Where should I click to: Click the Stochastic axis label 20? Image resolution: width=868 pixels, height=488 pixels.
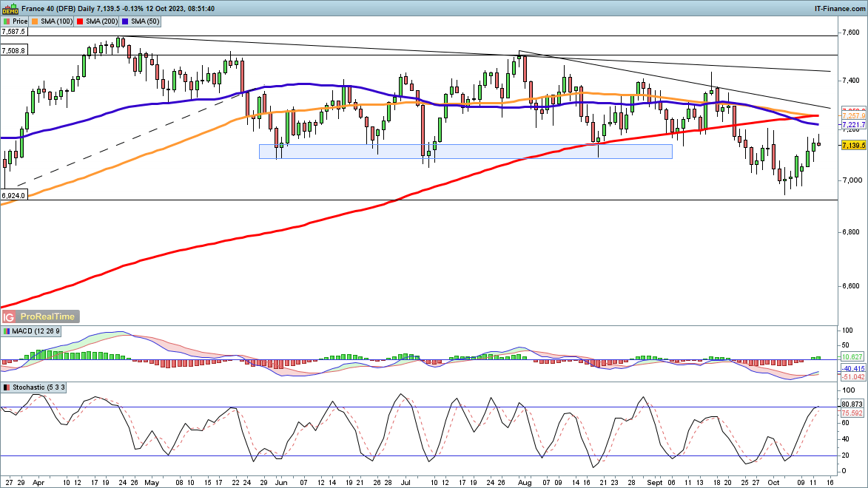[x=846, y=456]
